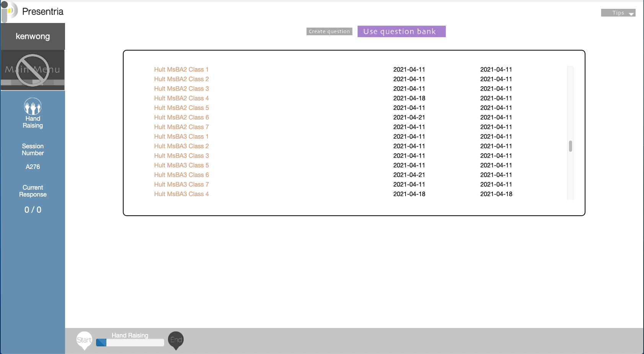Open Hult MsBA3 Class 3
Image resolution: width=644 pixels, height=354 pixels.
click(x=181, y=156)
